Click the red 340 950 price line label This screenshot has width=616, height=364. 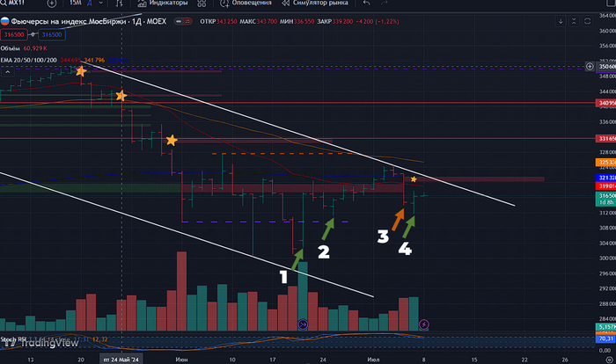click(x=605, y=103)
